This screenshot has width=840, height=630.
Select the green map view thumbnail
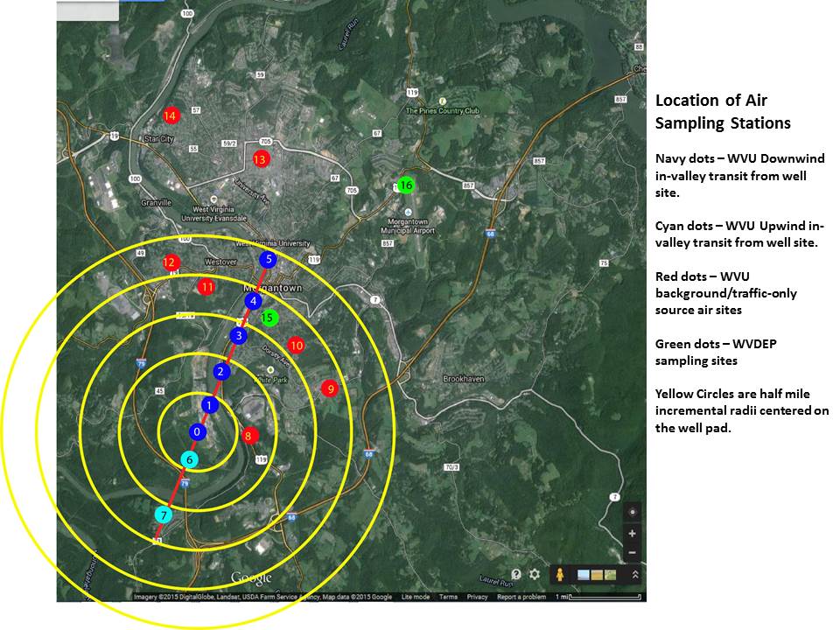(610, 575)
